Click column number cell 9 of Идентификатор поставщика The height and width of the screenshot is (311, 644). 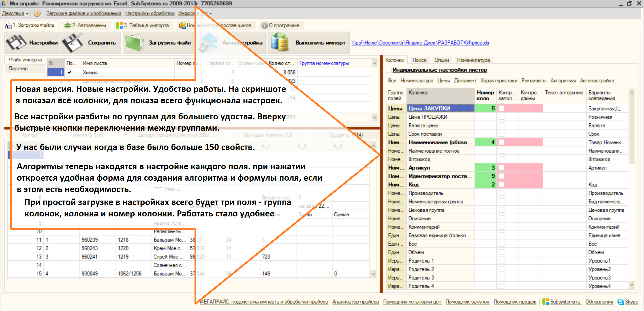pos(485,176)
